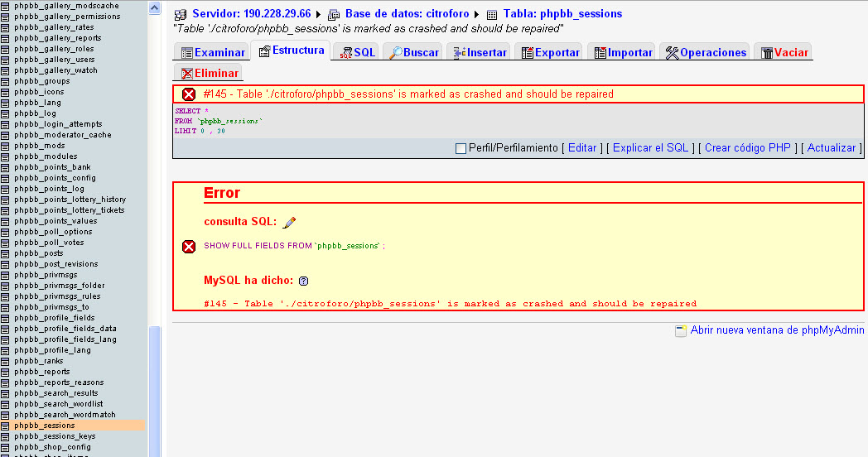Click the database icon before Base de datos
868x457 pixels.
tap(334, 14)
